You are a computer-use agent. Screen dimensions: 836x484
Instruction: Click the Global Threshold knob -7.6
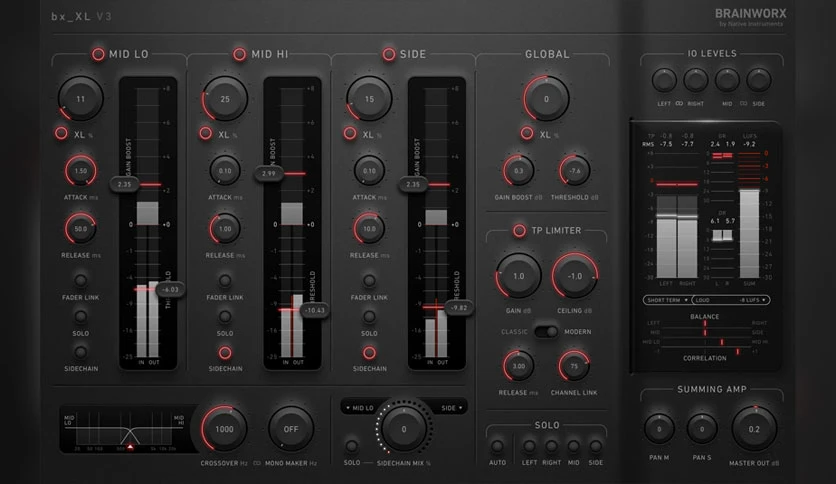pos(575,171)
